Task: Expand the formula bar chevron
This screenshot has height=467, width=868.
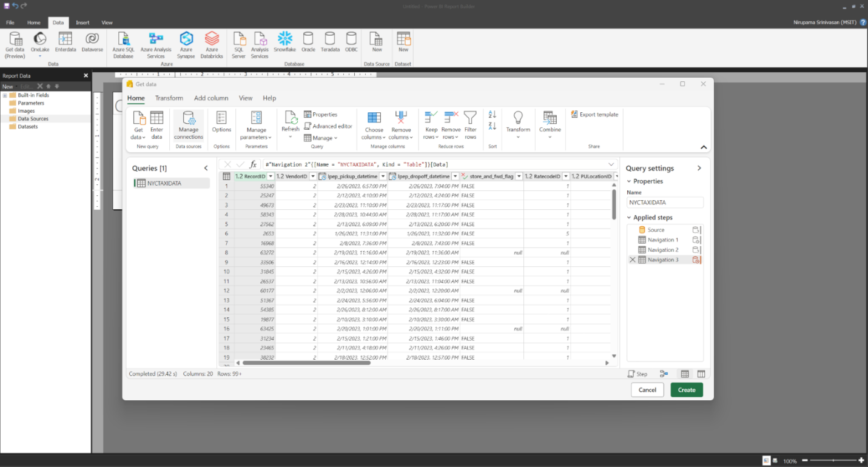Action: 611,164
